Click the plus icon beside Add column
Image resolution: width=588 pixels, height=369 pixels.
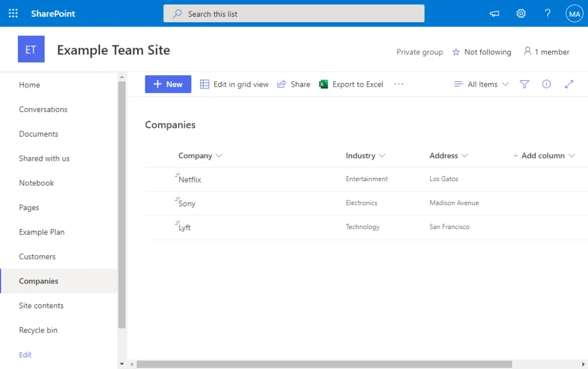click(x=515, y=156)
